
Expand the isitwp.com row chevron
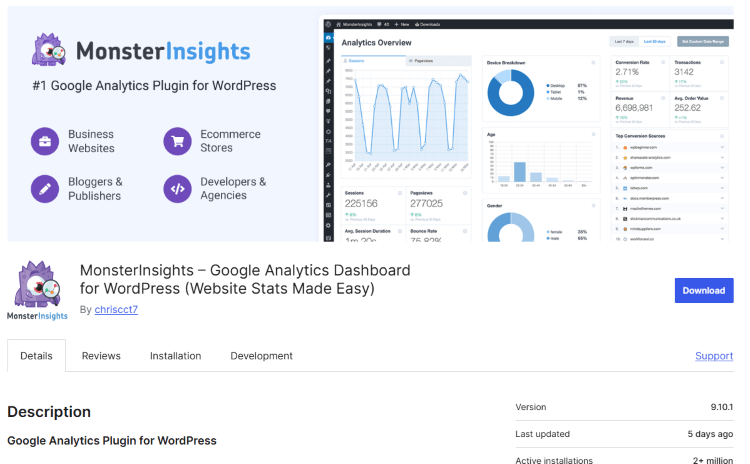pos(722,188)
